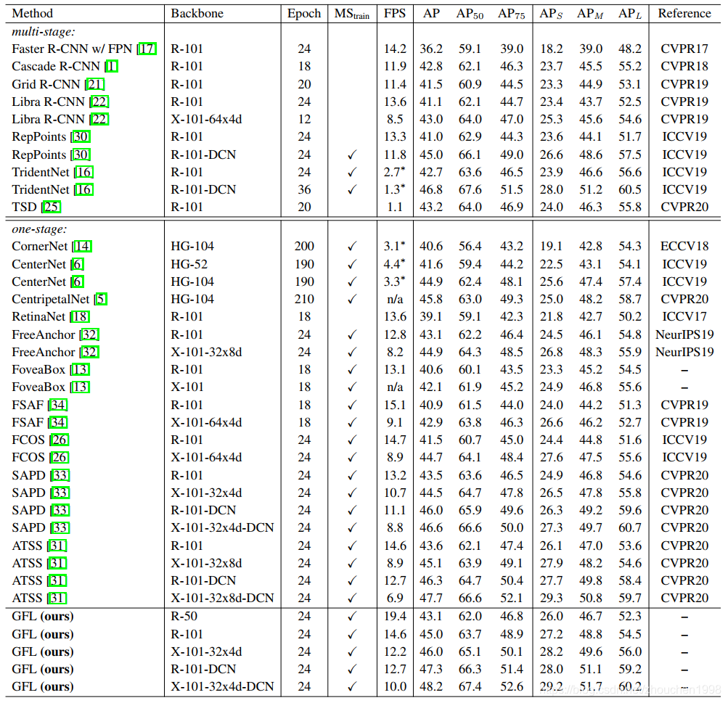This screenshot has height=703, width=728.
Task: Open citation 33 in SAPD X-101-32x4d-DCN row
Action: (60, 527)
